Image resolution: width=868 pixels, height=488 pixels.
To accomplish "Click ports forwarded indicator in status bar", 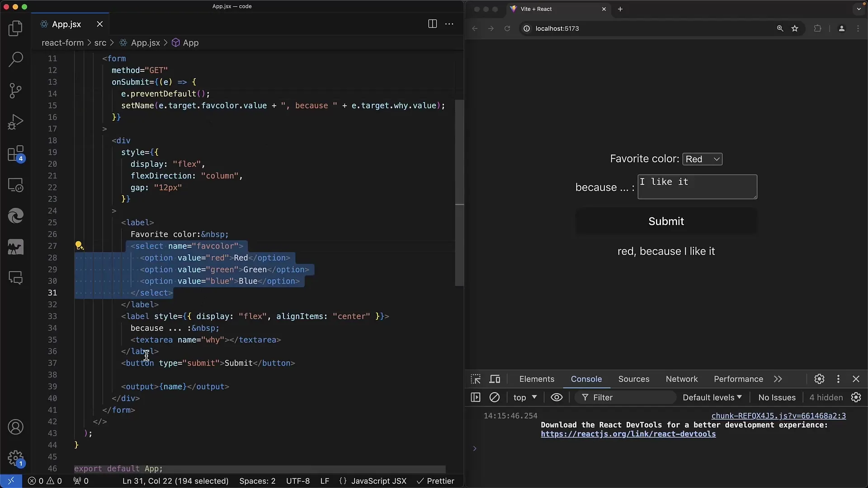I will click(81, 481).
